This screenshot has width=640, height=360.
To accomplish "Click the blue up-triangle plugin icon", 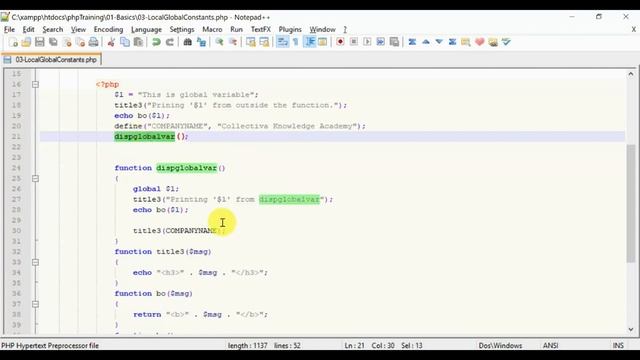I will point(426,42).
